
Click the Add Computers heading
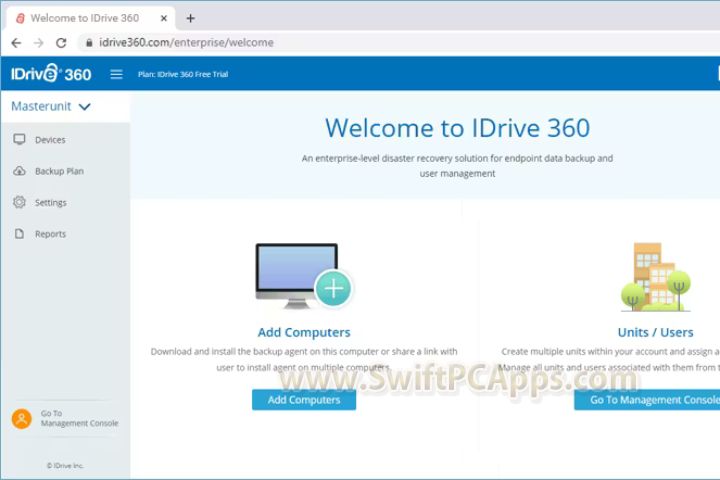pyautogui.click(x=304, y=332)
